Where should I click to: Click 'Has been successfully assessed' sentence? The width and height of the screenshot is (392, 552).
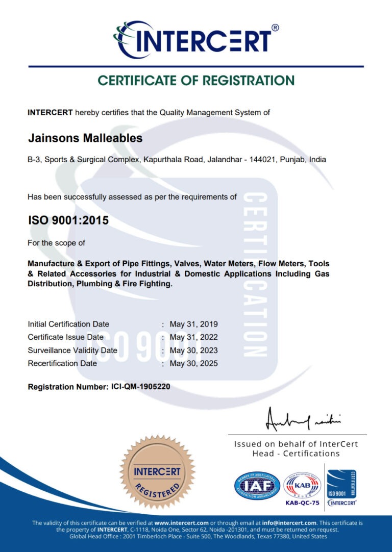[x=132, y=197]
